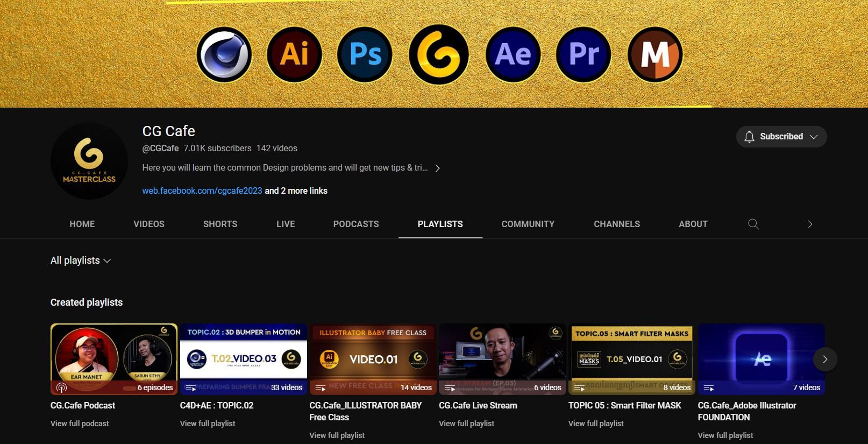
Task: Expand channel description with arrow
Action: pyautogui.click(x=438, y=168)
